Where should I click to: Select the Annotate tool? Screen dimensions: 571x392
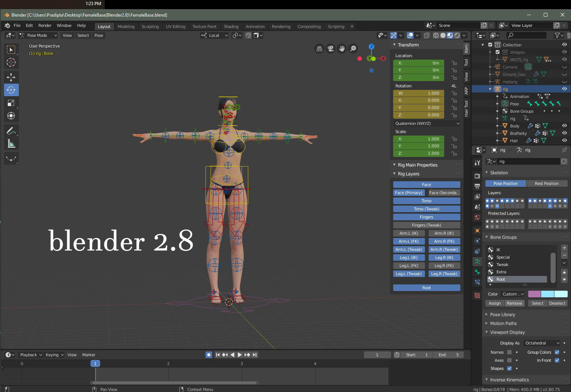coord(11,131)
